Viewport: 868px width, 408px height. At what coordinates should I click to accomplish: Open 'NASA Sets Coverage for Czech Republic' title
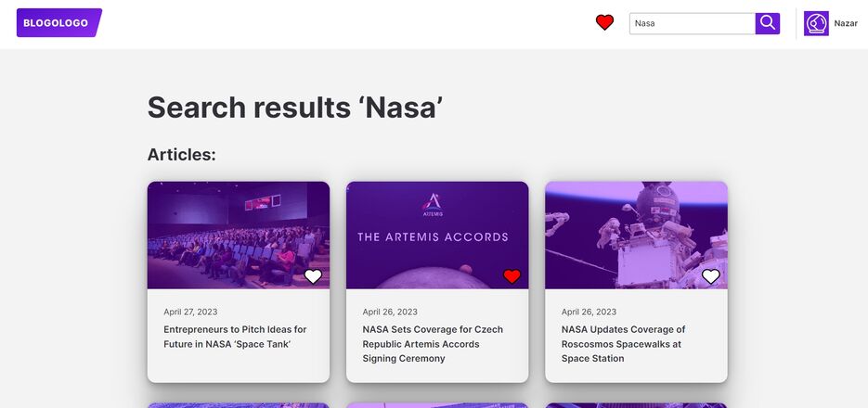pyautogui.click(x=433, y=344)
